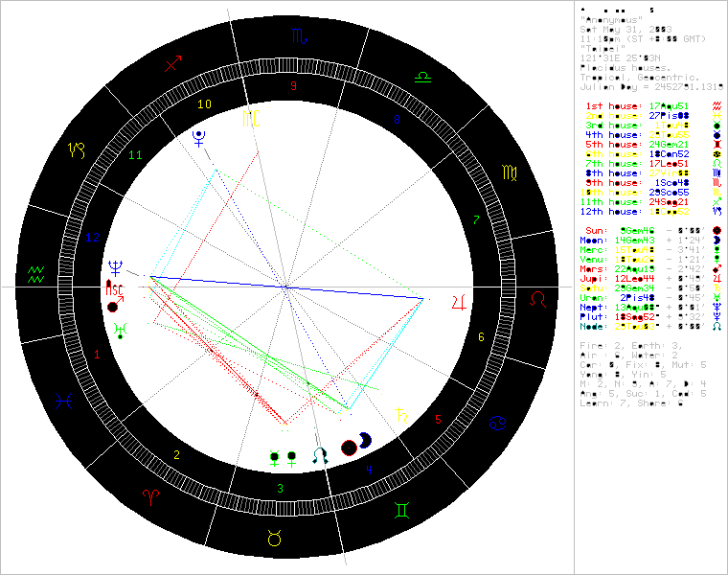Select the red Jupiter glyph in the chart
This screenshot has height=575, width=728.
459,303
